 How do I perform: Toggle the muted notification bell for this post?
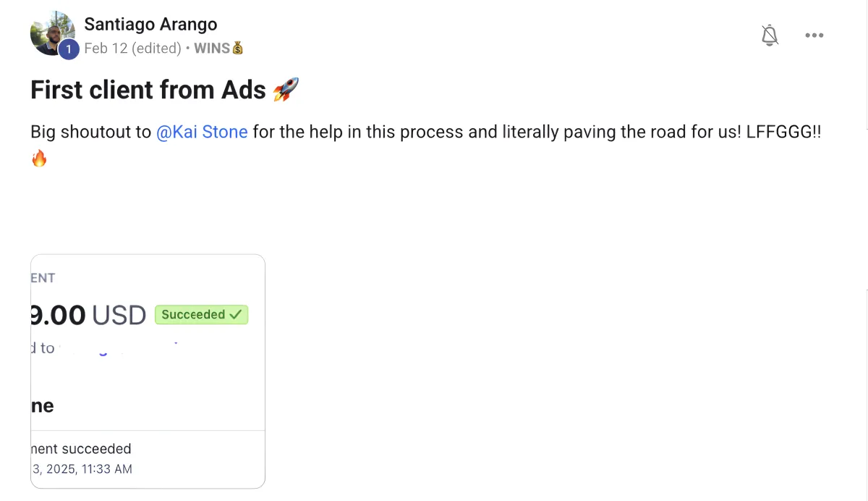point(770,35)
